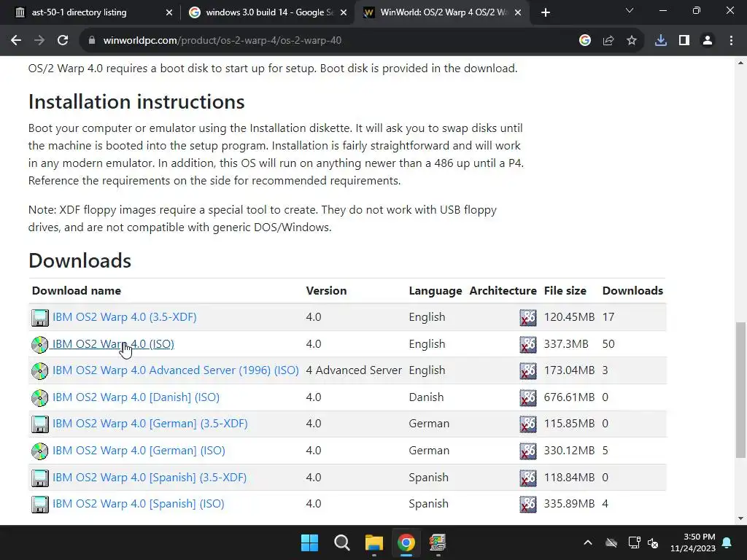Close the WinWorld tab

(518, 13)
